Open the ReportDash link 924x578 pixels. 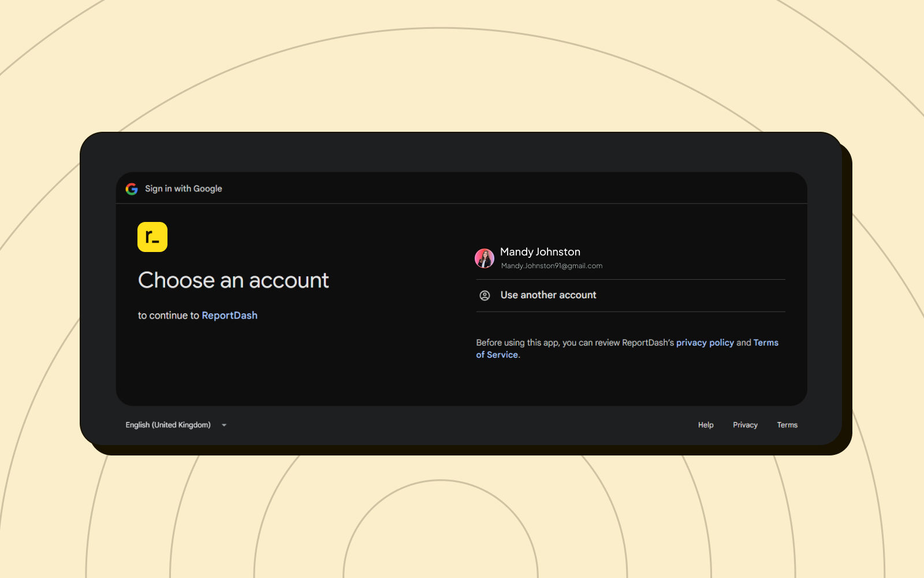[229, 316]
